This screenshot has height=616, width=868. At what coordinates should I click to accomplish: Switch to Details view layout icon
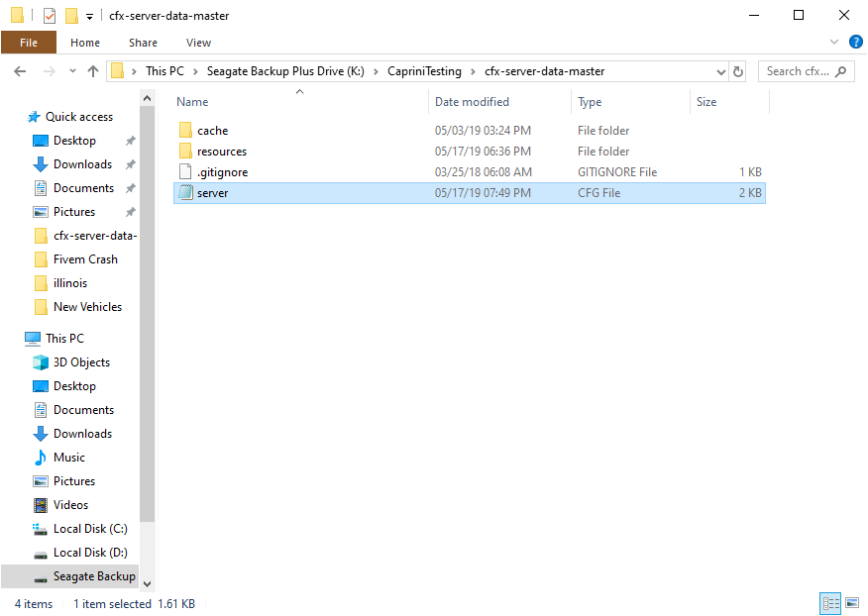click(830, 603)
